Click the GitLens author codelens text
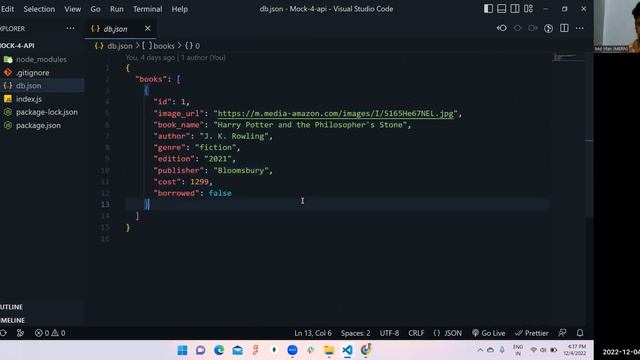This screenshot has height=360, width=640. coord(176,58)
